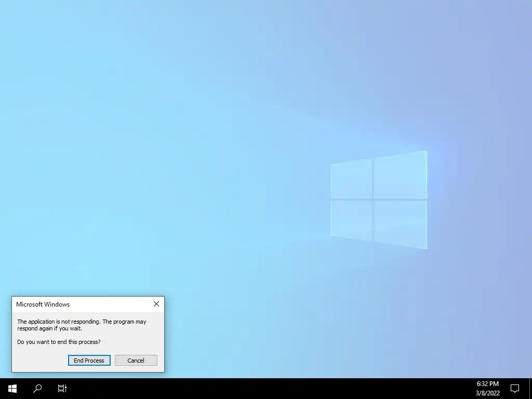This screenshot has width=532, height=399.
Task: Open the Windows Start menu
Action: click(12, 389)
